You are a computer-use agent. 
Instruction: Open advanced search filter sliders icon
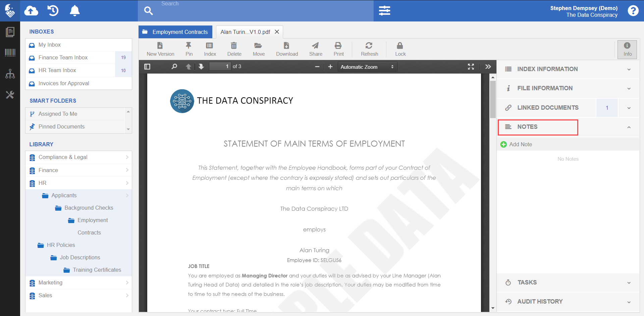coord(384,11)
